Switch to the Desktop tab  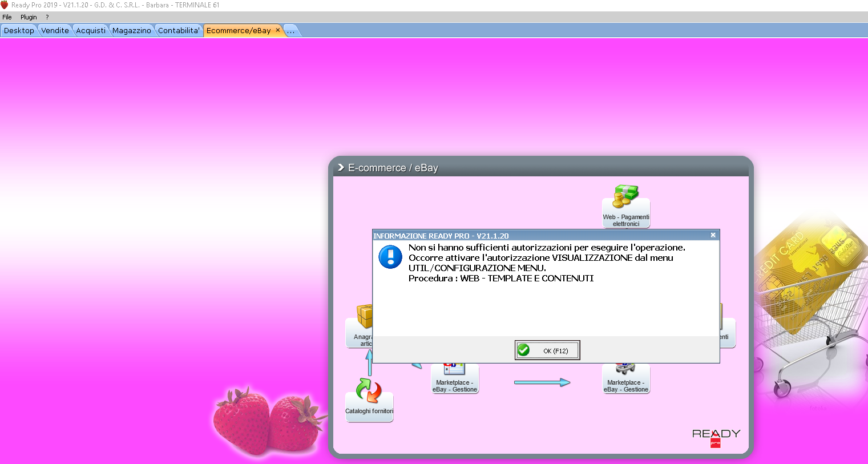click(19, 30)
